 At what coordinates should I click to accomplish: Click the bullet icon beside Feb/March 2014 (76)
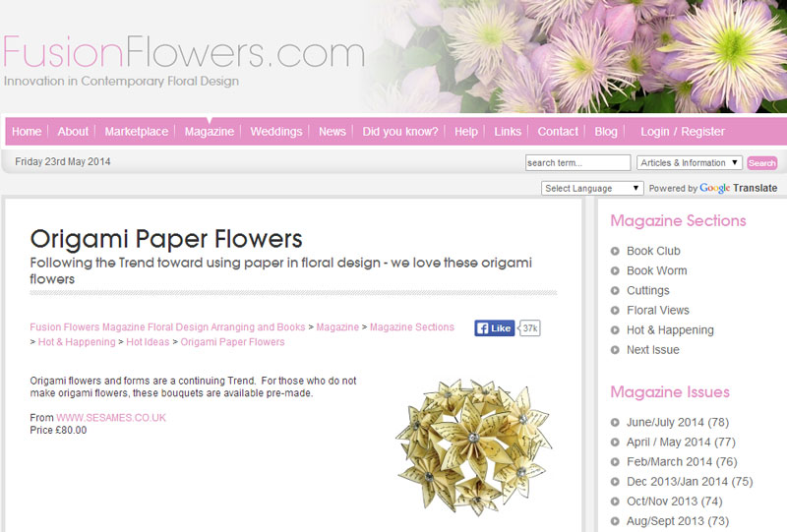coord(615,462)
